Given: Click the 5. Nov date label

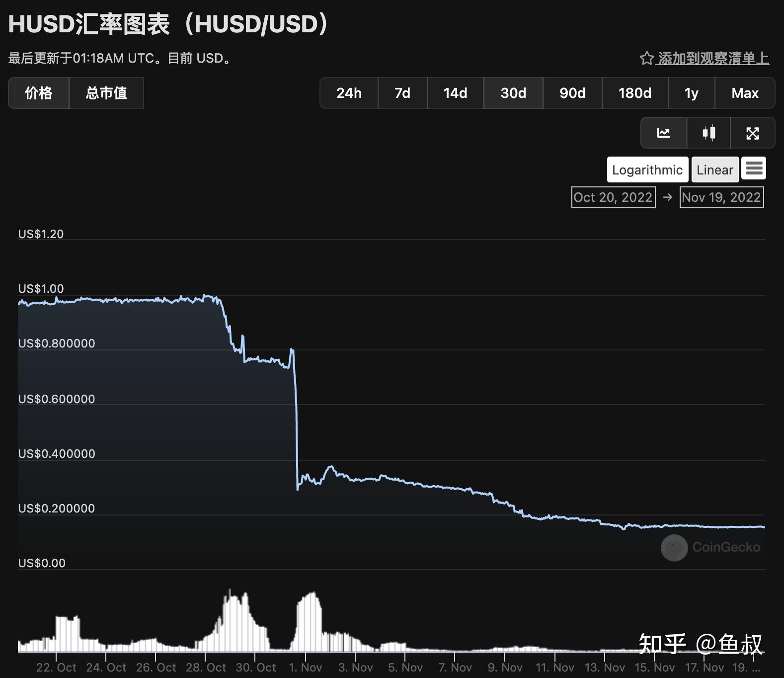Looking at the screenshot, I should tap(405, 668).
